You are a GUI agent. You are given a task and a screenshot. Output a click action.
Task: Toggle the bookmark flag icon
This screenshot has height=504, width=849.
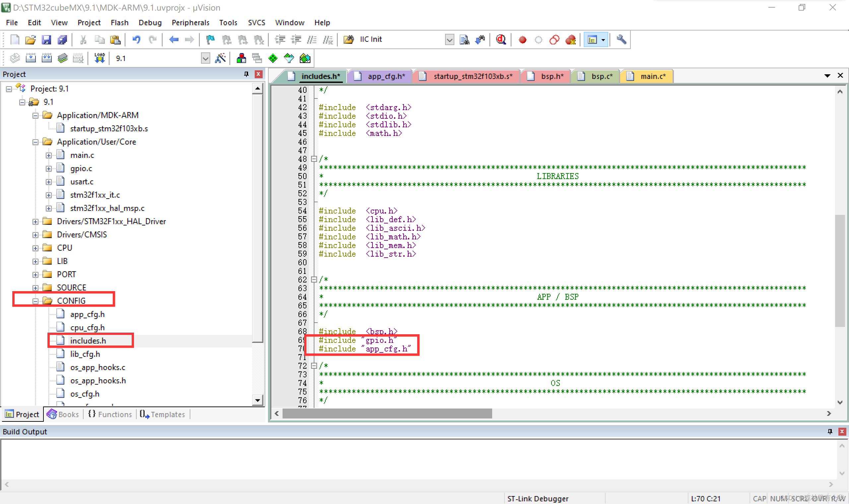(x=211, y=39)
